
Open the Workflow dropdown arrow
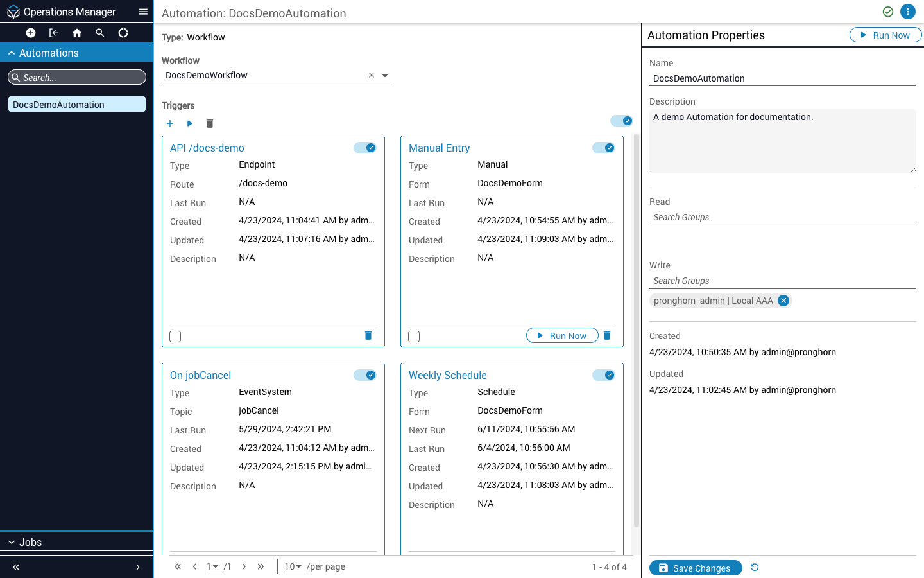tap(385, 76)
